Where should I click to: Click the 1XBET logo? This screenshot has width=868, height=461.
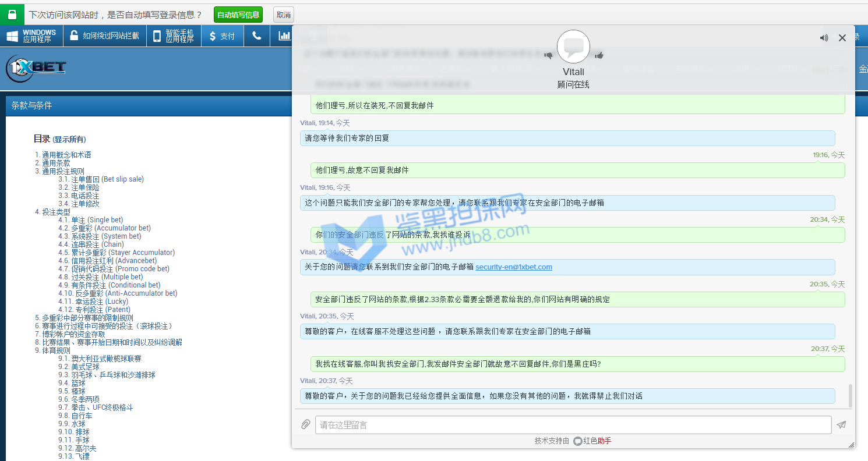pos(36,68)
